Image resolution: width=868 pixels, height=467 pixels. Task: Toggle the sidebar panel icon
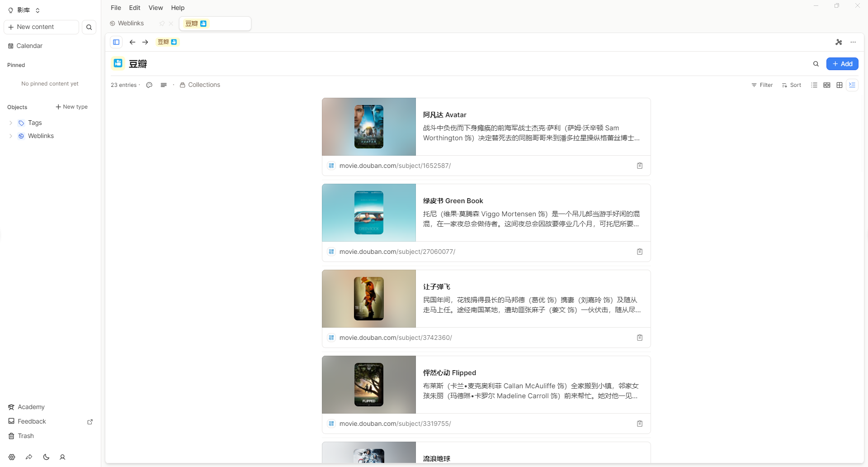coord(116,42)
